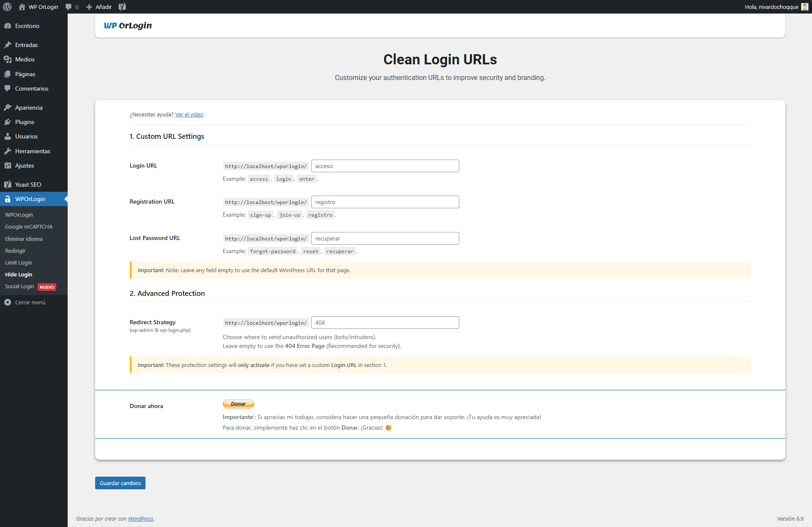Open the Añadir menu in the admin bar
The width and height of the screenshot is (812, 527).
[98, 7]
